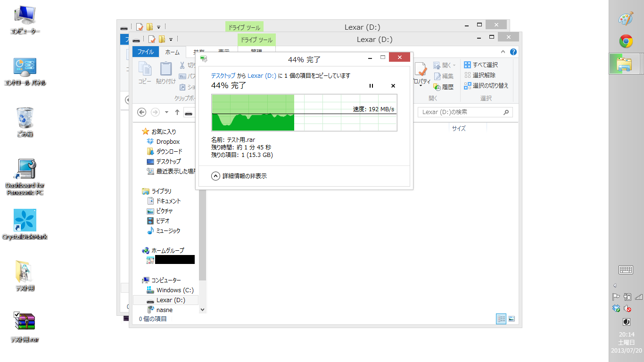
Task: Click the forward navigation arrow
Action: pos(155,112)
